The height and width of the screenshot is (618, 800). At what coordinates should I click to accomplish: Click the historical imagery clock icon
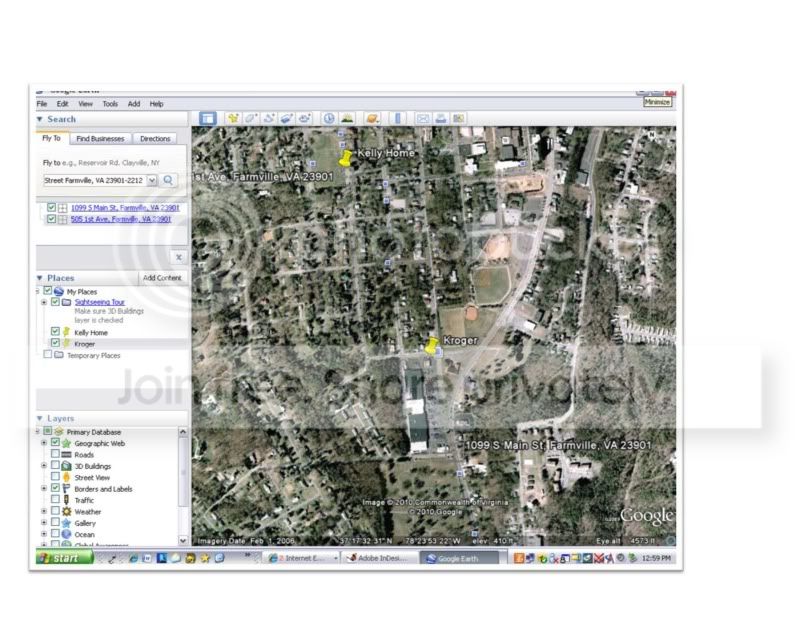click(x=328, y=118)
